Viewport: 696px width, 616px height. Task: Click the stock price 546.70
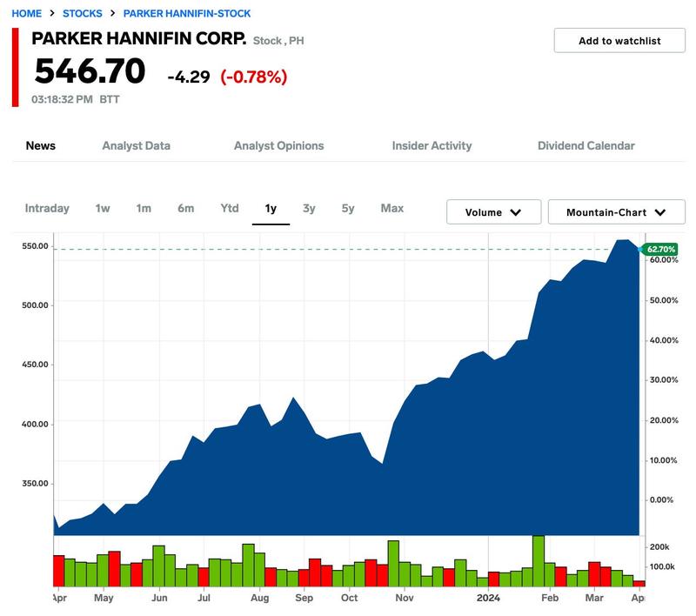90,71
